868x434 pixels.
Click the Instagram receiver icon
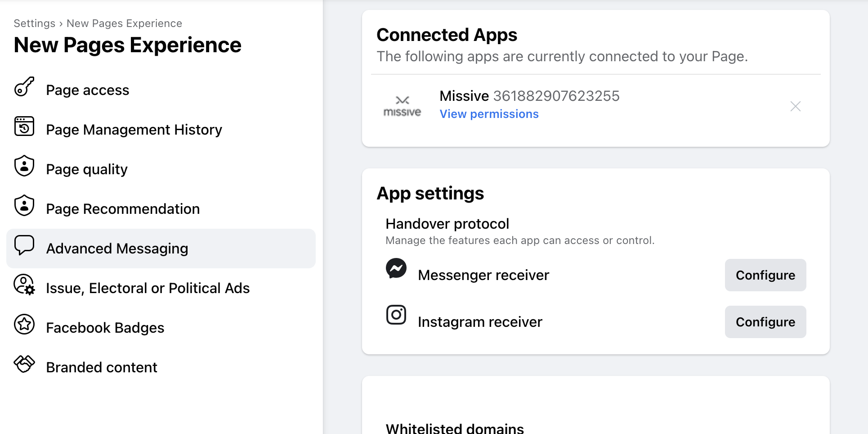pos(396,315)
